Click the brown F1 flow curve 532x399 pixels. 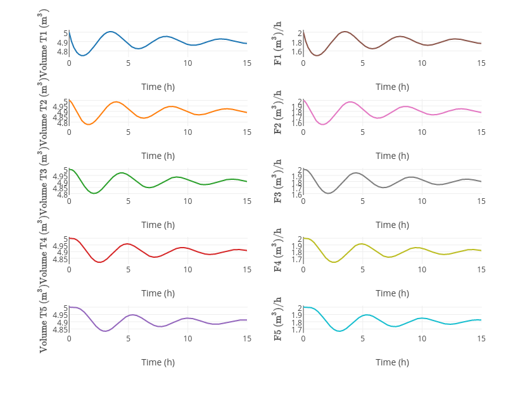pyautogui.click(x=345, y=32)
